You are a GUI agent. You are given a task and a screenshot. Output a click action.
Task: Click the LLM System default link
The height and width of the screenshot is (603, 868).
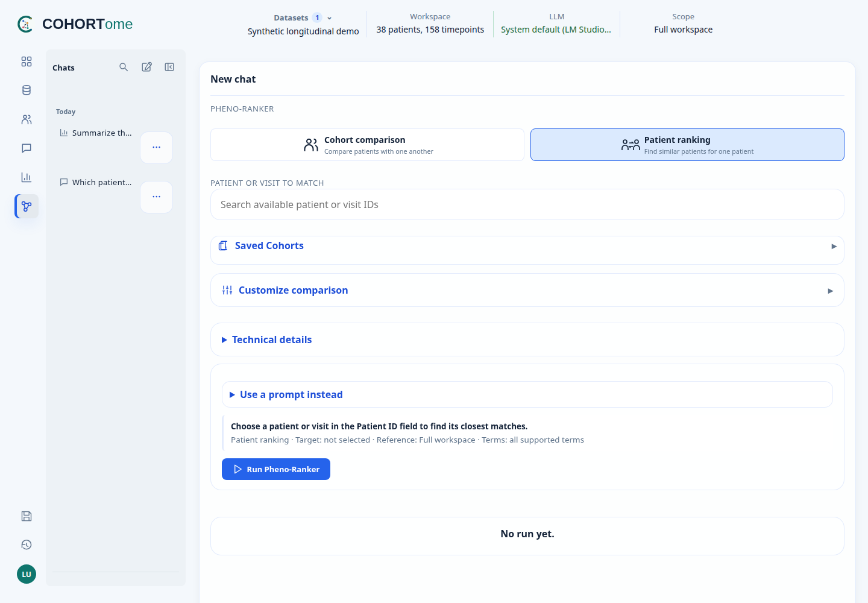[x=556, y=30]
